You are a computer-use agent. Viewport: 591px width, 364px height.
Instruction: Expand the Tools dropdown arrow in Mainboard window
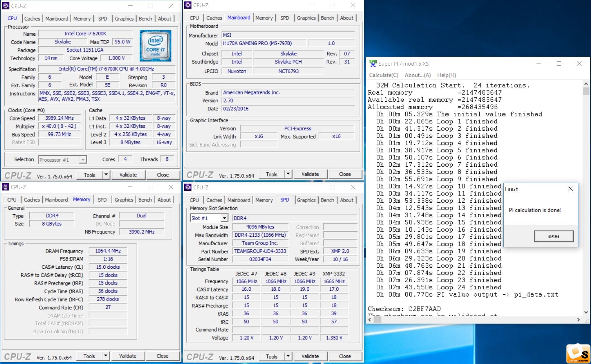[x=288, y=174]
